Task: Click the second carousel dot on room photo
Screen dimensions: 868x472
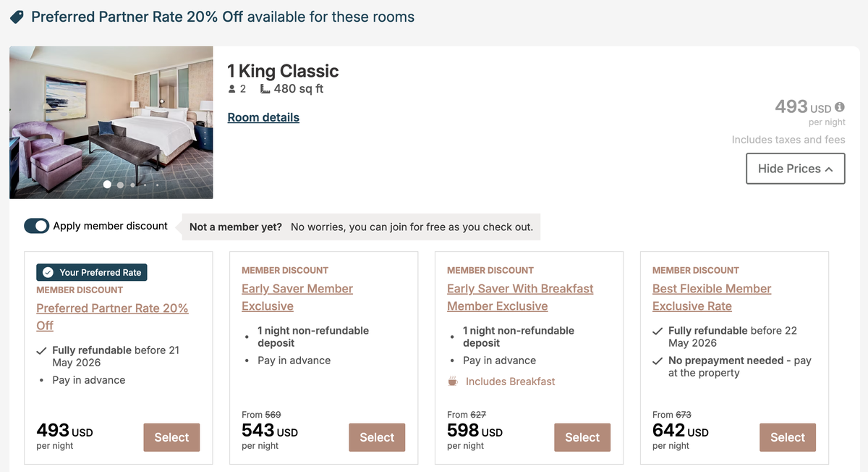Action: click(119, 185)
